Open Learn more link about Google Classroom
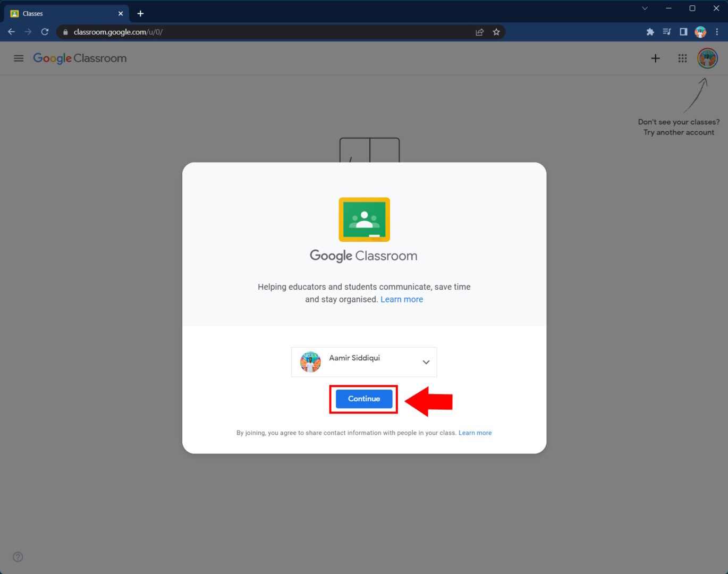The height and width of the screenshot is (574, 728). pos(402,299)
